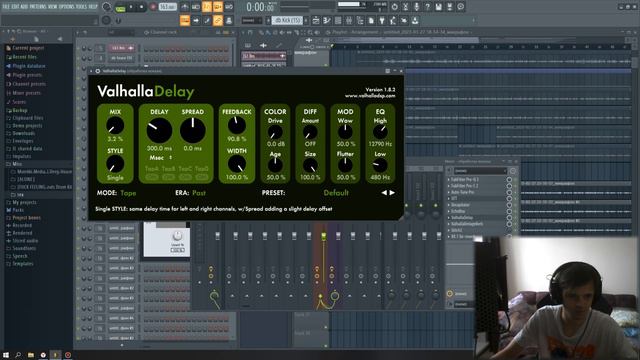Click the render export icon

click(449, 7)
